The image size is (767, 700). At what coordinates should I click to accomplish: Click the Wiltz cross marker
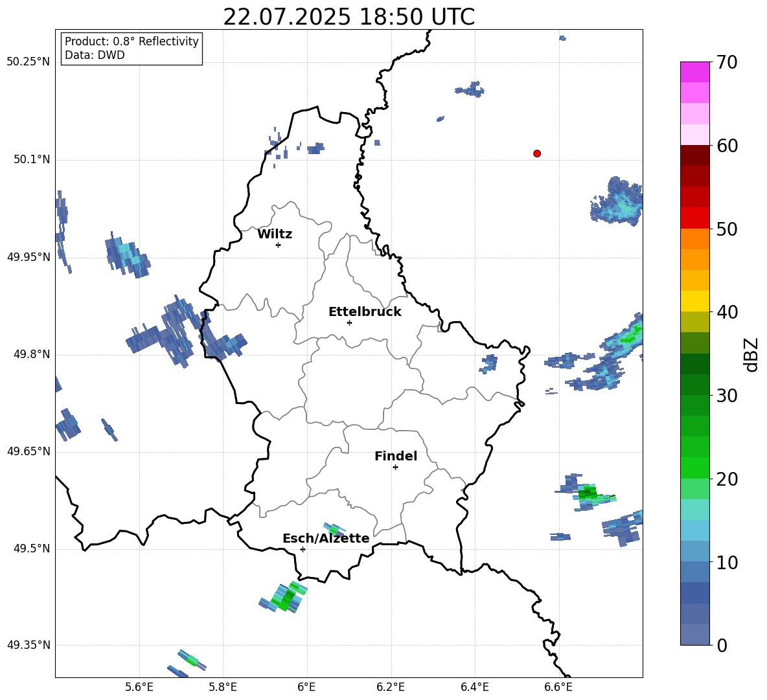click(x=279, y=245)
